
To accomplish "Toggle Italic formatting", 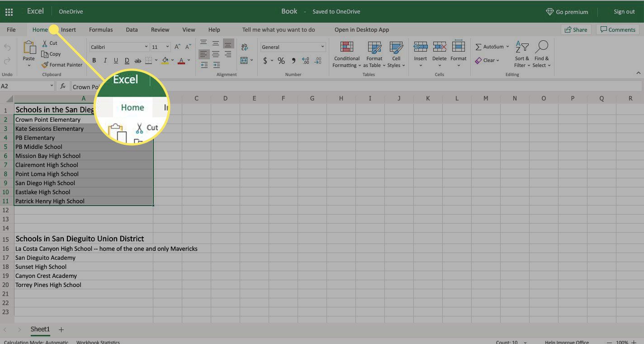I will (105, 61).
